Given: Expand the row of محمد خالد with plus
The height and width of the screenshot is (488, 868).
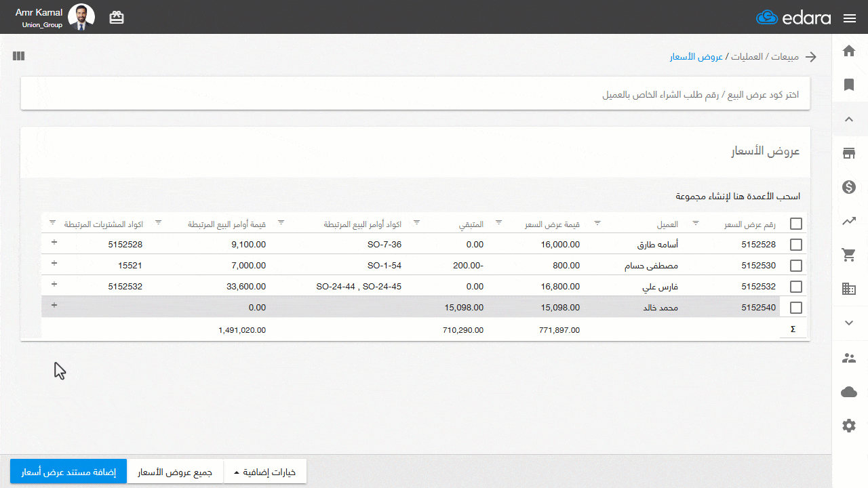Looking at the screenshot, I should [54, 305].
